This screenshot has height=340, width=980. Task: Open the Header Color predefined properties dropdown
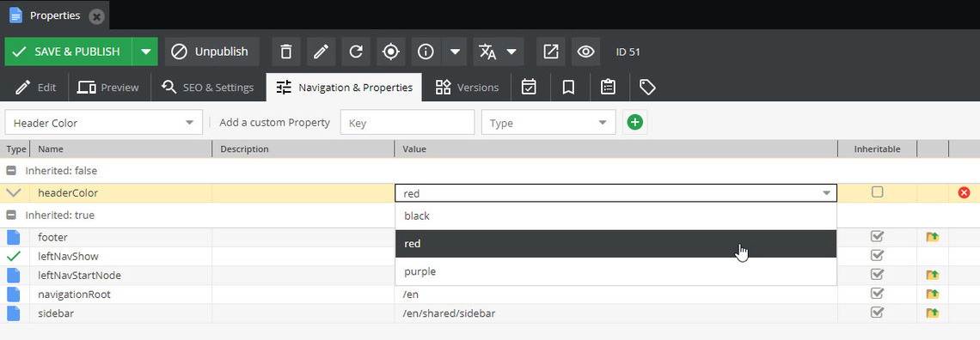click(104, 123)
